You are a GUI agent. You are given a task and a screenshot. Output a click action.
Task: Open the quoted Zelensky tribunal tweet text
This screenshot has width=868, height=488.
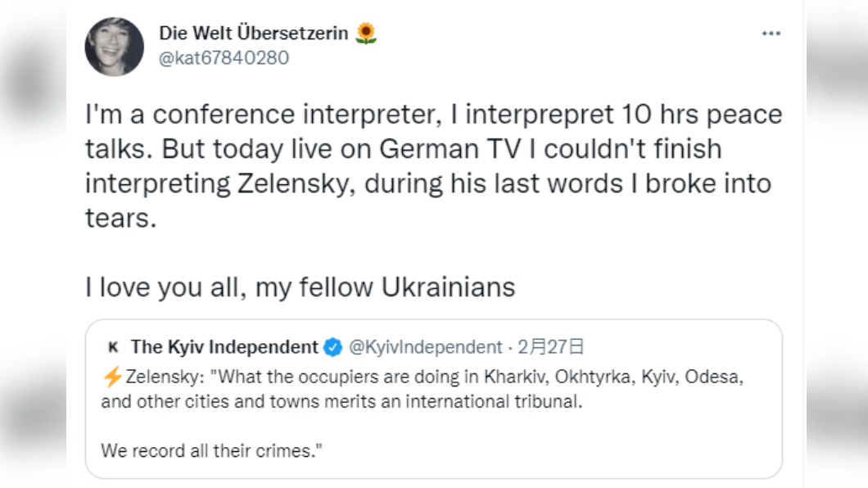point(423,389)
